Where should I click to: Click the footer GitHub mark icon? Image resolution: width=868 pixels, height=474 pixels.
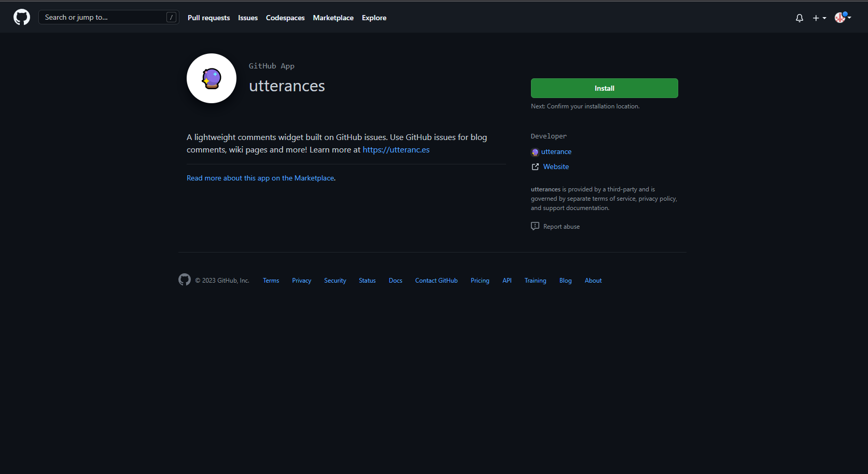point(185,280)
